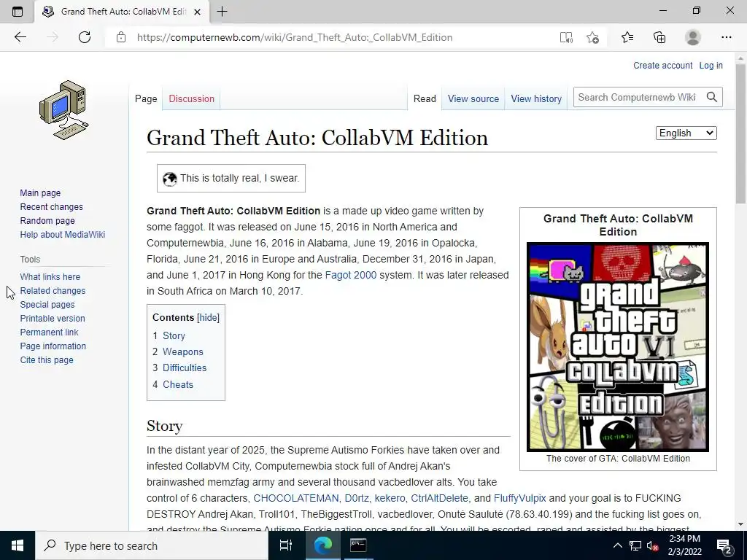This screenshot has height=560, width=747.
Task: Open the D0rtz link
Action: coord(356,498)
